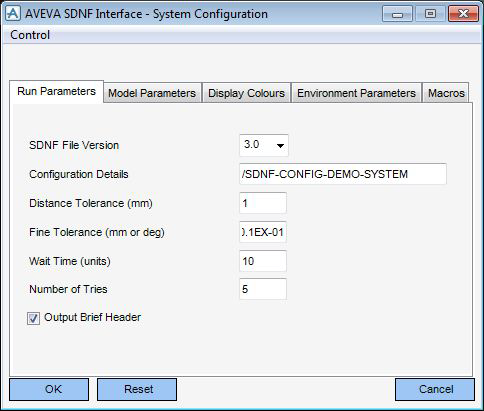Click the Number of Tries field

coord(263,289)
